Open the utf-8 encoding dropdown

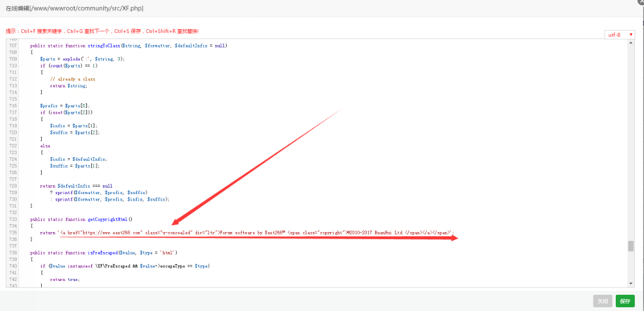pos(619,35)
